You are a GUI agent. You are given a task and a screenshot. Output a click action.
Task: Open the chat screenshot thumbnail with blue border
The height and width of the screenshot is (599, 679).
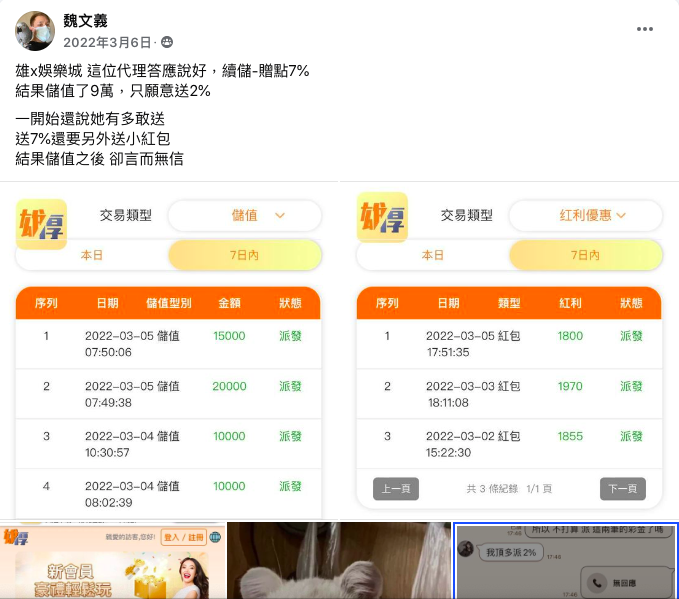click(566, 561)
